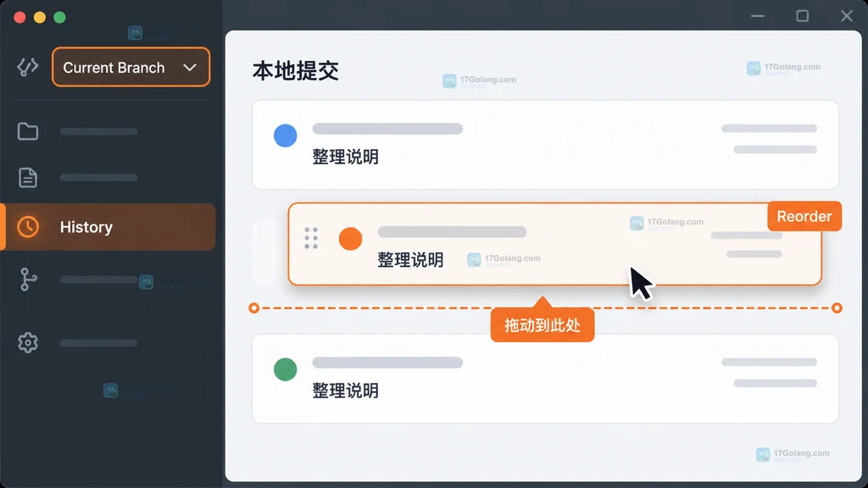Image resolution: width=868 pixels, height=488 pixels.
Task: Select the green dot's 整理说明 text
Action: (346, 391)
